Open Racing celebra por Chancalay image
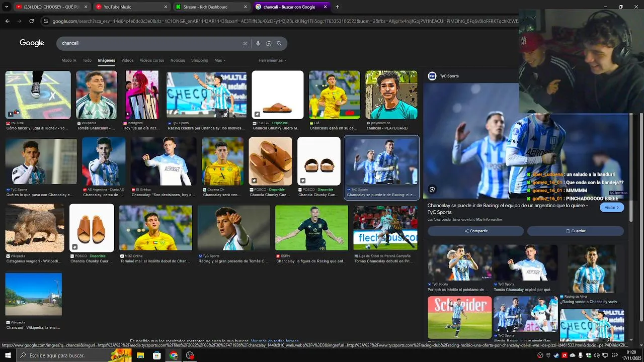This screenshot has height=362, width=644. (206, 95)
